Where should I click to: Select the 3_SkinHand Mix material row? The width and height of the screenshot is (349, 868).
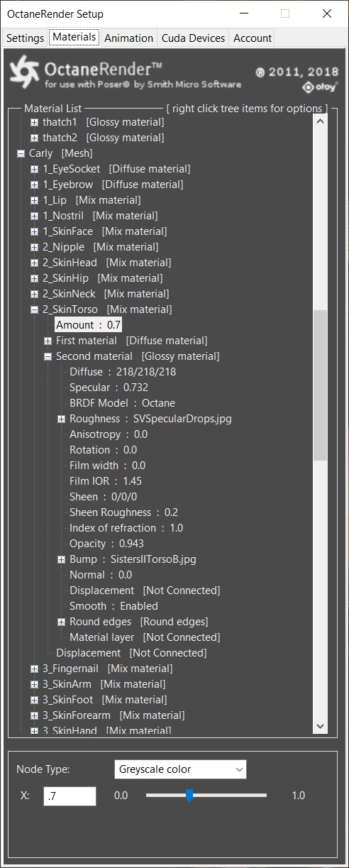coord(106,730)
